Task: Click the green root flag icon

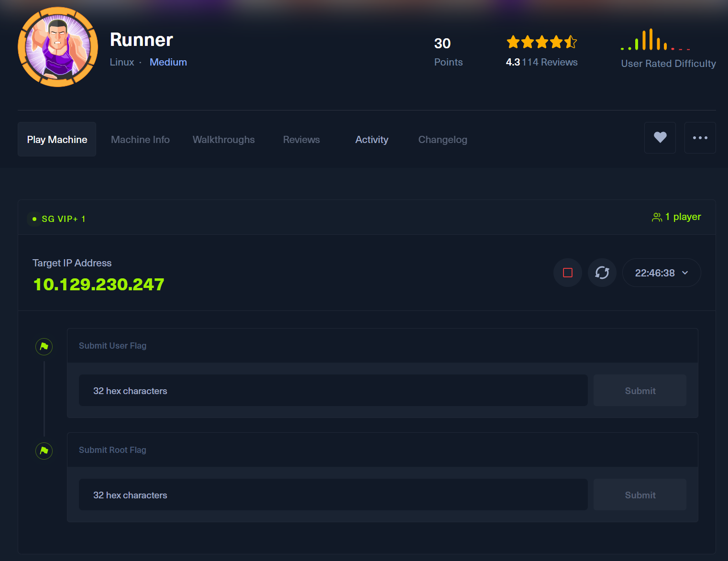Action: pos(44,451)
